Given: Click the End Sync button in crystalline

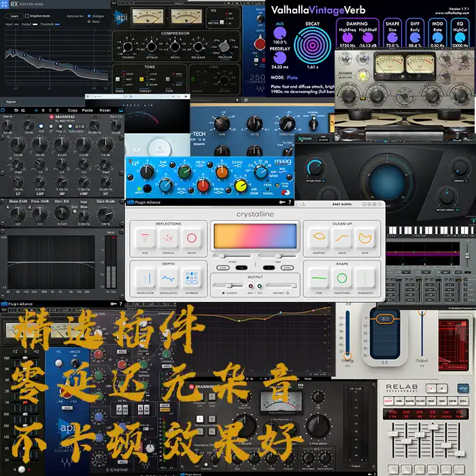Looking at the screenshot, I should pos(288,267).
